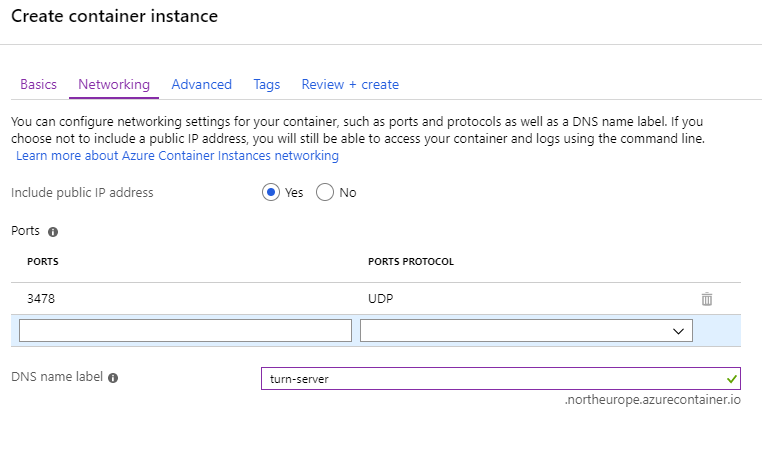
Task: Click the DNS name label text field
Action: click(490, 379)
